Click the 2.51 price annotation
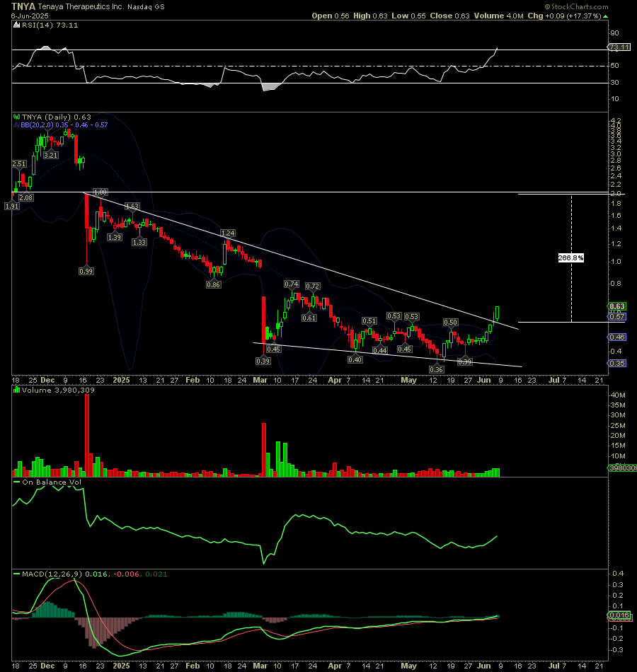 click(x=19, y=163)
